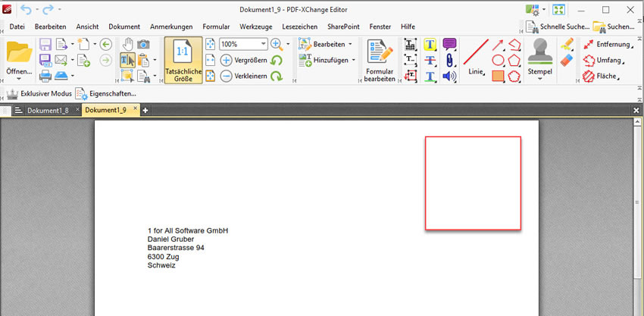Select the Hand tool
The width and height of the screenshot is (644, 316).
coord(128,44)
